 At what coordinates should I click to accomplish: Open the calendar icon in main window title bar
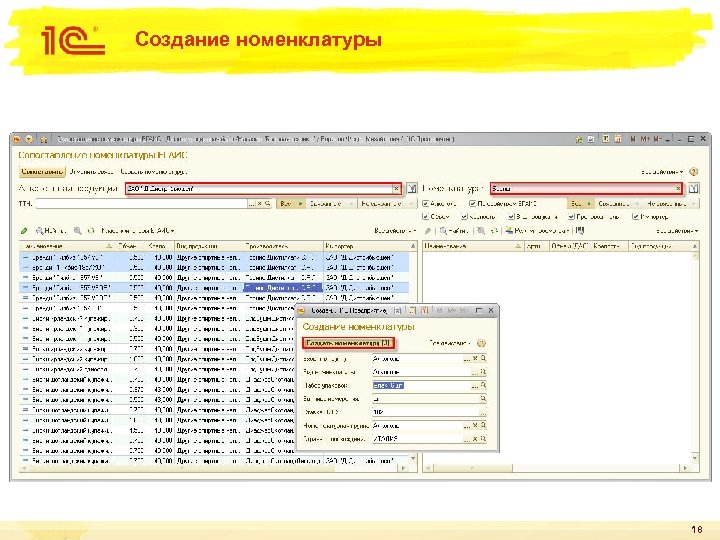pos(618,139)
